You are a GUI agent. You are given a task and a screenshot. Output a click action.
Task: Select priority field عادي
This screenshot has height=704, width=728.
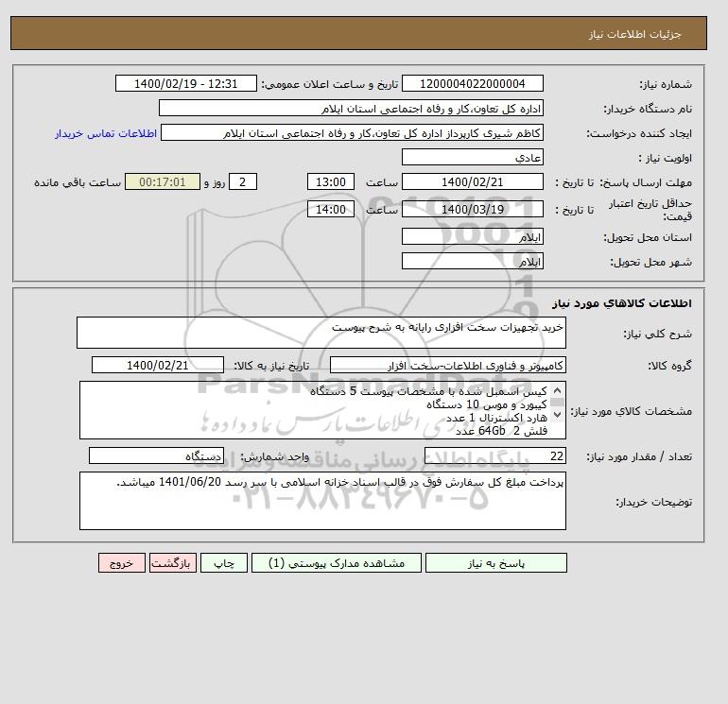tap(472, 157)
